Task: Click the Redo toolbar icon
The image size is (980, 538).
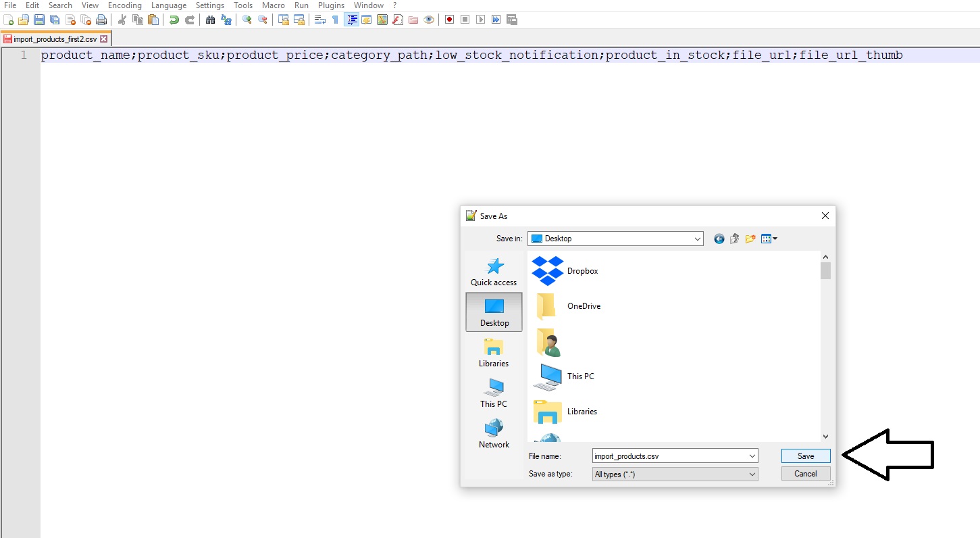Action: [190, 20]
